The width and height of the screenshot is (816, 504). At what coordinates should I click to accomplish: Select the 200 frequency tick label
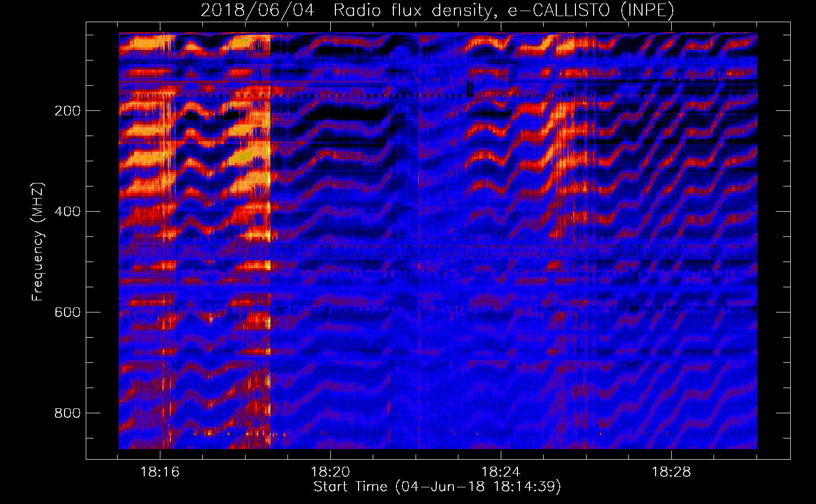(x=68, y=111)
